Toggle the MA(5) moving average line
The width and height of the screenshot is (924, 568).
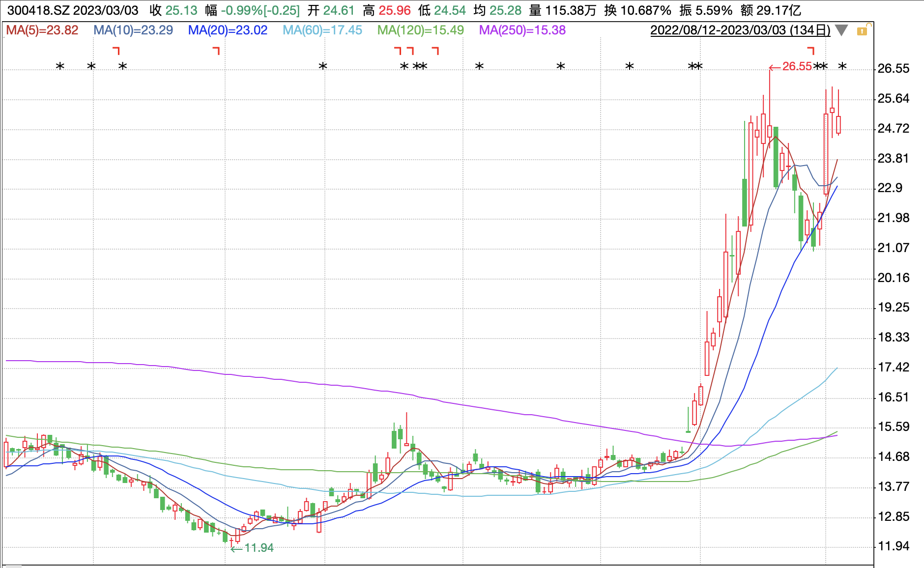42,30
